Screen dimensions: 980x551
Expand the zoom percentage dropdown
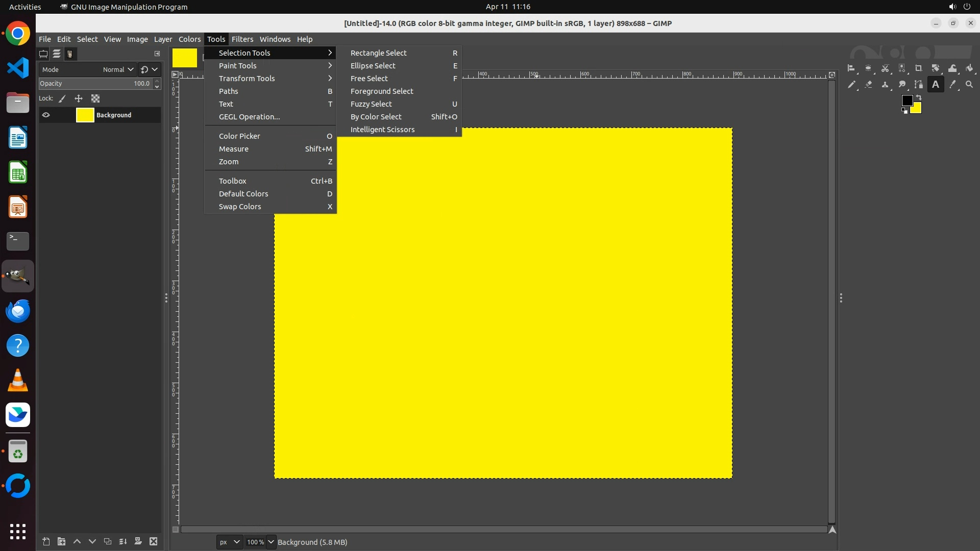[x=271, y=542]
